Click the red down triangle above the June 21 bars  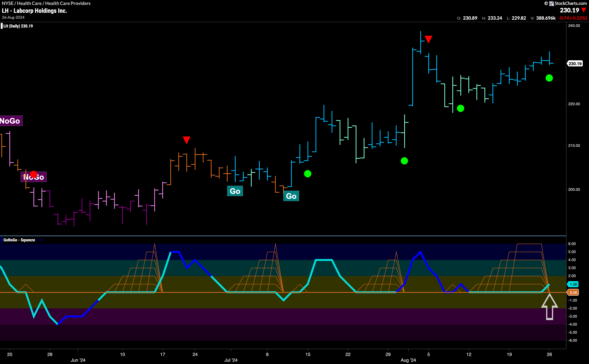pyautogui.click(x=187, y=140)
